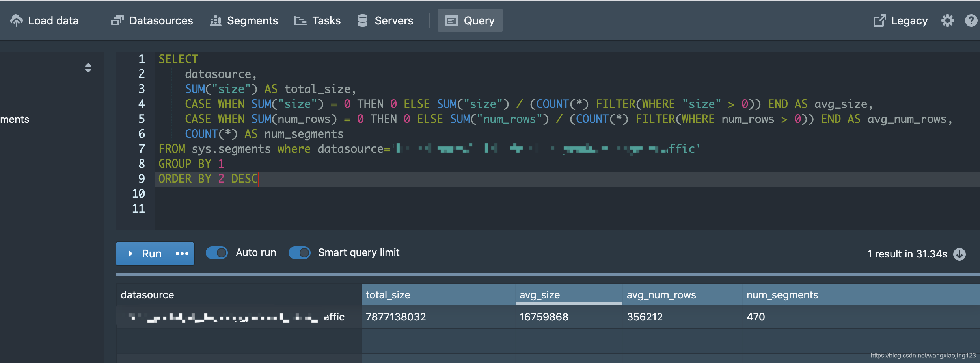Click the Load data cloud upload icon
The height and width of the screenshot is (363, 980).
coord(16,20)
